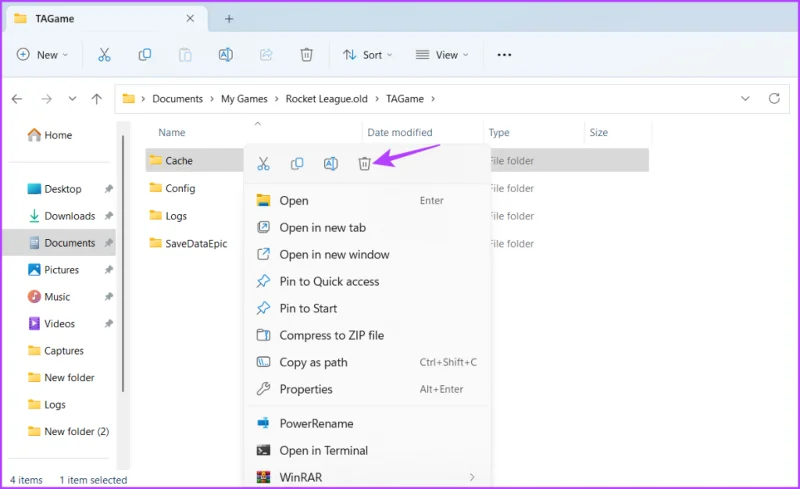Click the Rename icon in the top toolbar
The width and height of the screenshot is (800, 489).
tap(226, 55)
